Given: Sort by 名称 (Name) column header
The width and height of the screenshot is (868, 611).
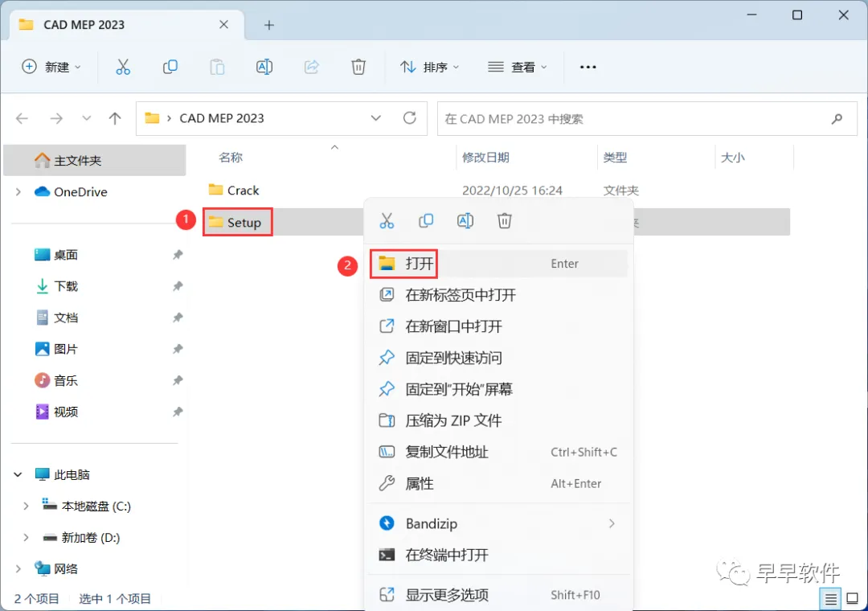Looking at the screenshot, I should [231, 158].
